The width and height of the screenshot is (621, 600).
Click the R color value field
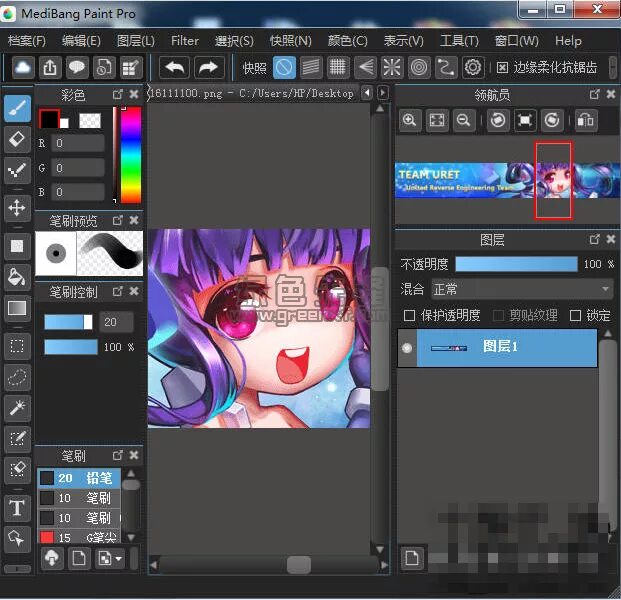pyautogui.click(x=78, y=143)
